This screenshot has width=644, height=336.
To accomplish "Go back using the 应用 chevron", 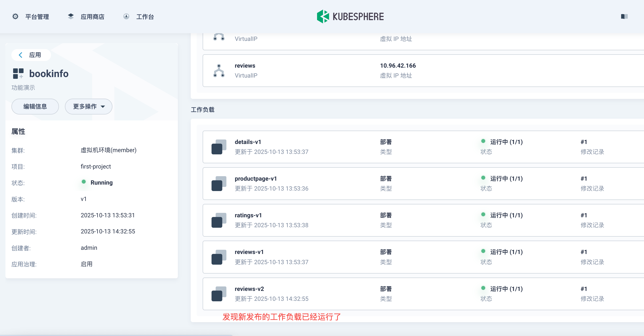I will coord(21,55).
